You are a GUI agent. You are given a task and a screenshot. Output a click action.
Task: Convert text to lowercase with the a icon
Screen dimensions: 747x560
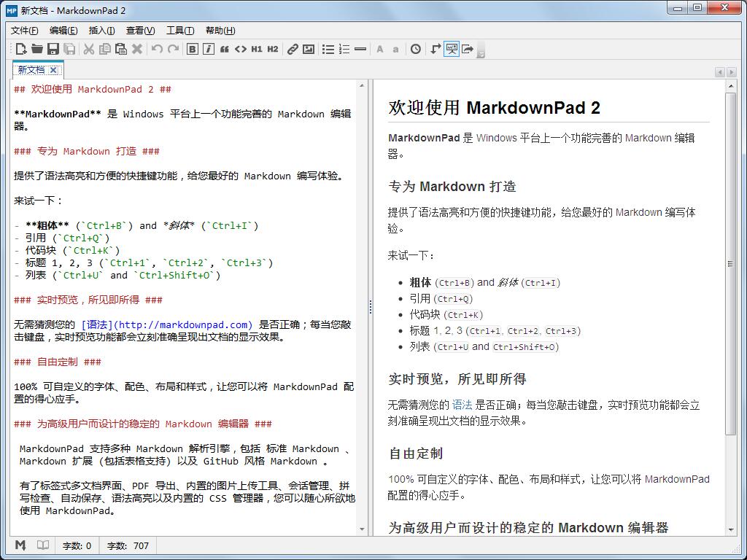(396, 49)
